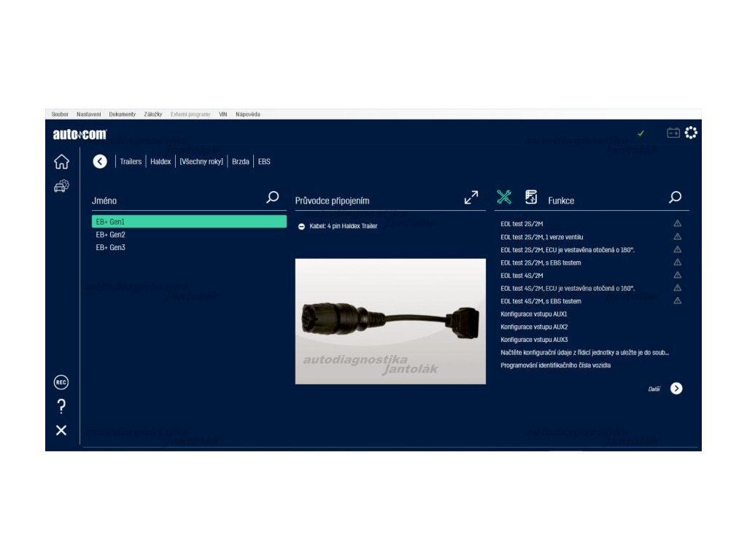Start recording with REC icon
The width and height of the screenshot is (747, 560).
(61, 382)
